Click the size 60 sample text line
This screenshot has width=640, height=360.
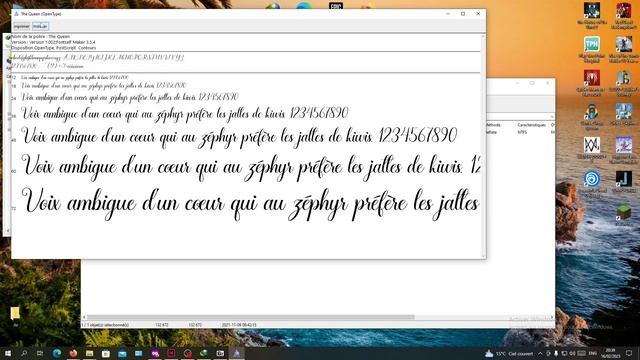[x=251, y=167]
